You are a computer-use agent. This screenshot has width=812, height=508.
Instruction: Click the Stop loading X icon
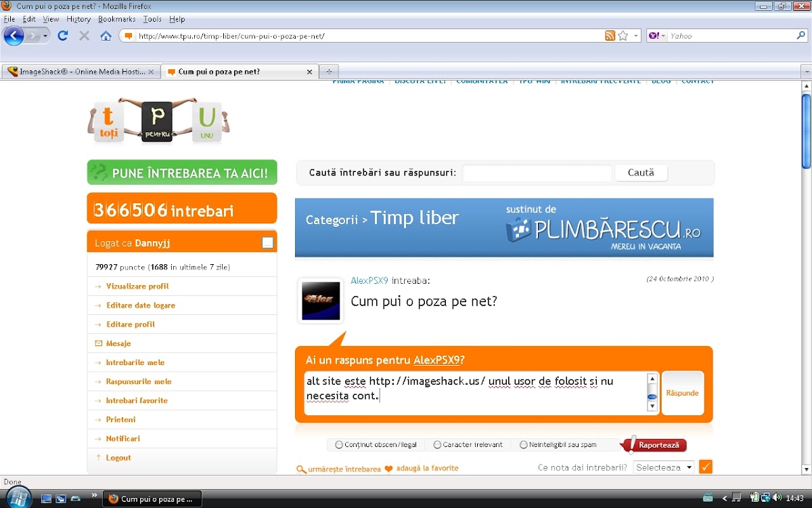click(84, 36)
